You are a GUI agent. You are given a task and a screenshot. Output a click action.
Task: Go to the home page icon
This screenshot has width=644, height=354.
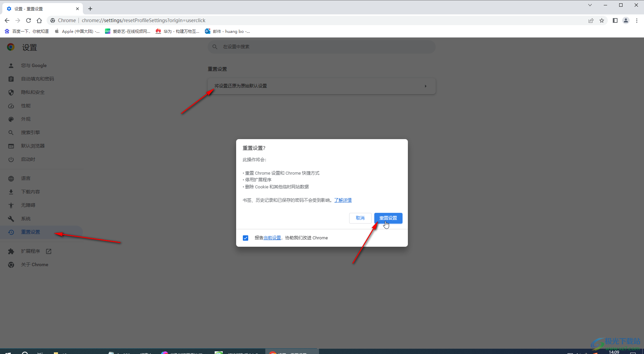pyautogui.click(x=39, y=20)
